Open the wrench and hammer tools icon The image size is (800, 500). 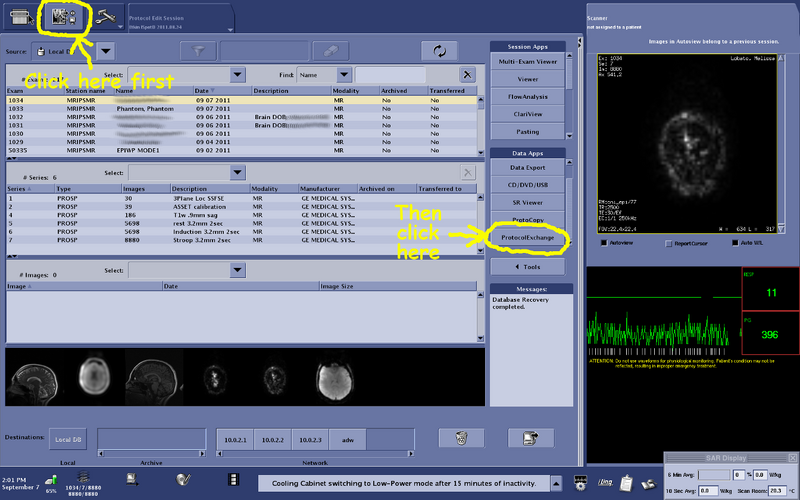point(106,17)
